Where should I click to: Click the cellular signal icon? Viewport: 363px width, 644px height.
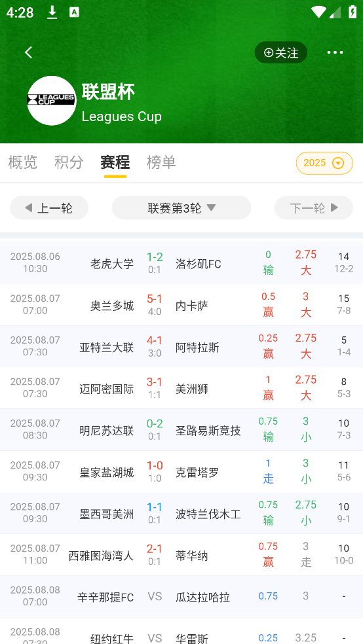pos(335,12)
